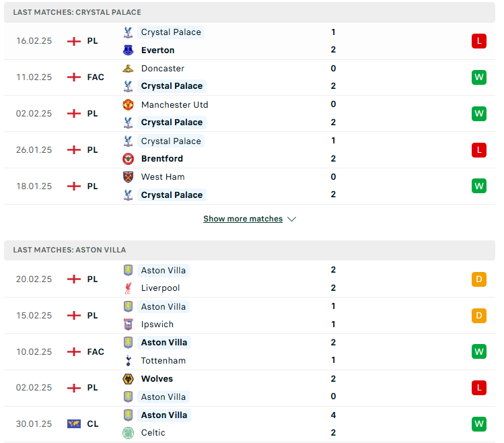Image resolution: width=504 pixels, height=443 pixels.
Task: Click the West Ham crest icon
Action: 128,177
